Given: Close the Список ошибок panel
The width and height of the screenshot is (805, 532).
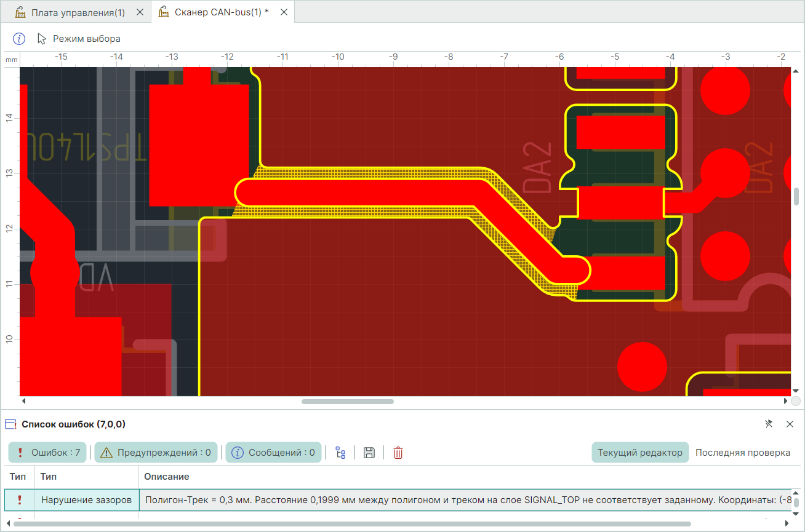Looking at the screenshot, I should [x=790, y=424].
